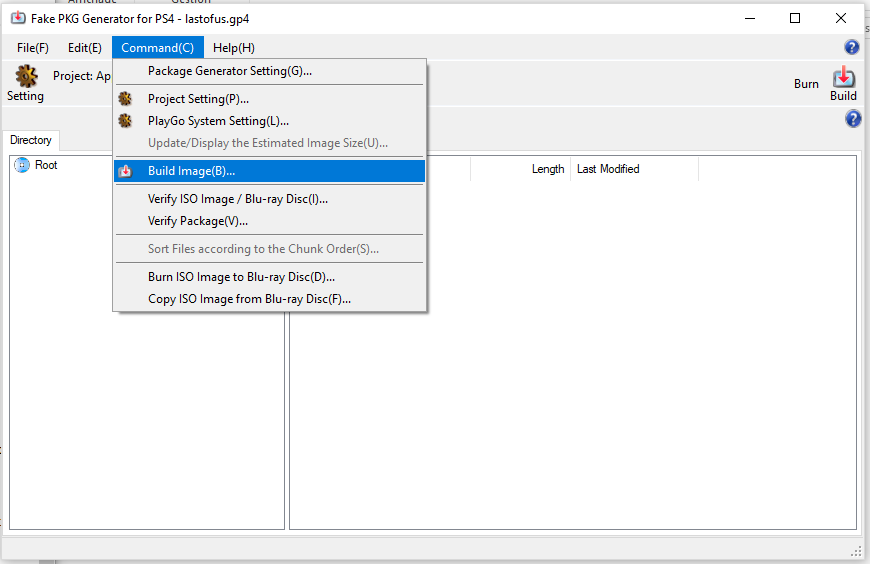The height and width of the screenshot is (564, 870).
Task: Open the Edit(E) menu
Action: coord(85,48)
